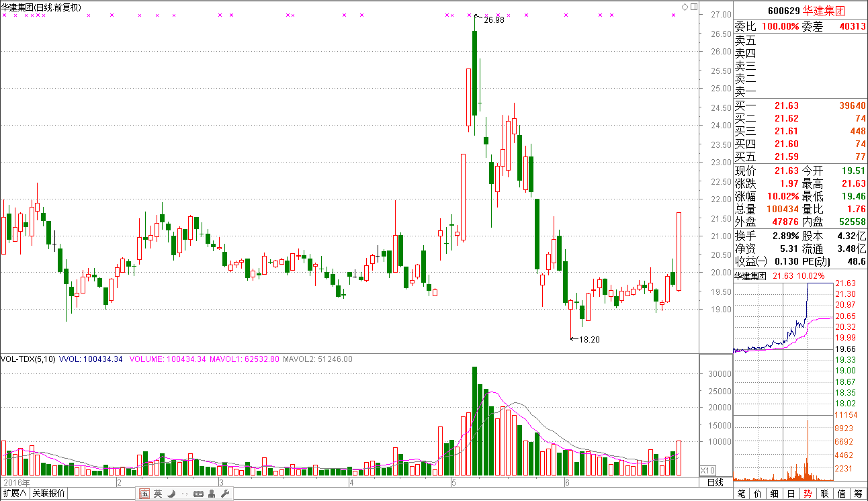Click the '26.98' high price marker
The height and width of the screenshot is (501, 868).
pos(493,20)
